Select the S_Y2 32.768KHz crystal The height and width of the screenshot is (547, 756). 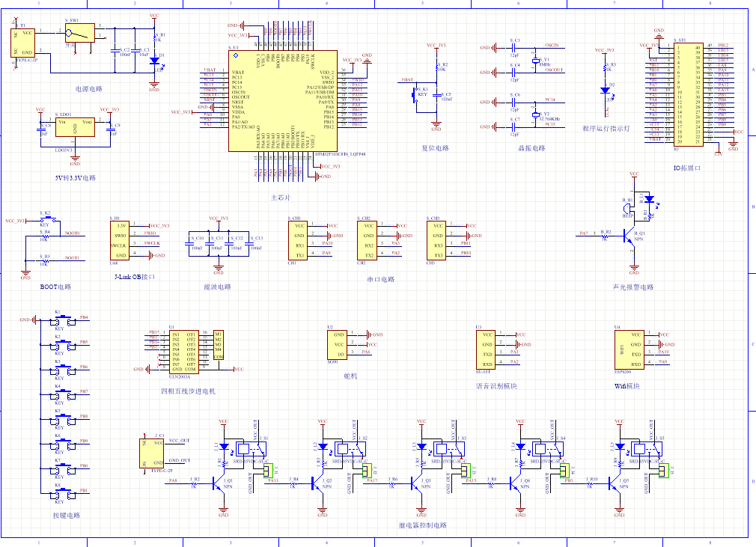(x=535, y=114)
